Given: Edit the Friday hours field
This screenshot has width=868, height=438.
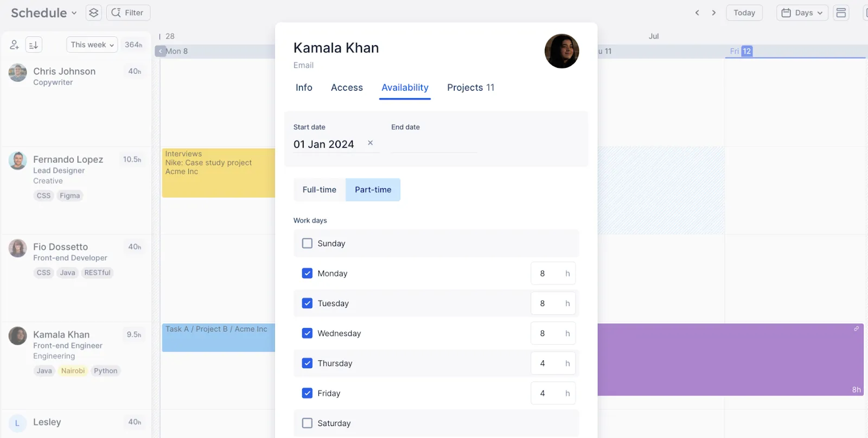Looking at the screenshot, I should point(553,393).
